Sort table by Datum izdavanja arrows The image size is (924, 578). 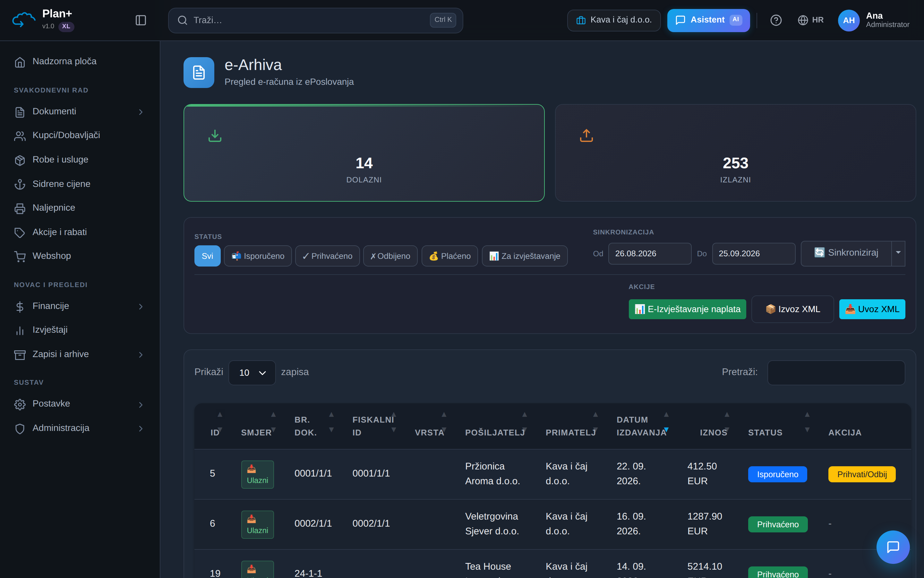tap(666, 422)
